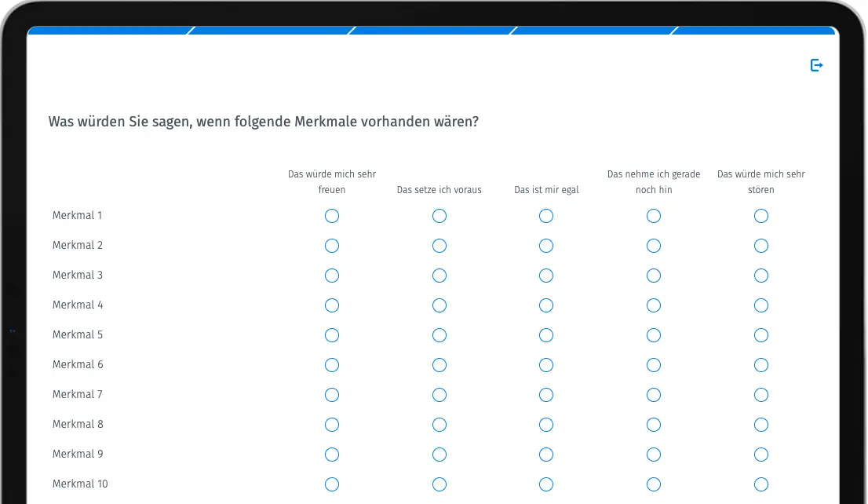This screenshot has height=504, width=868.
Task: Select 'nehme ich gerade noch hin' for Merkmal 2
Action: [x=653, y=246]
